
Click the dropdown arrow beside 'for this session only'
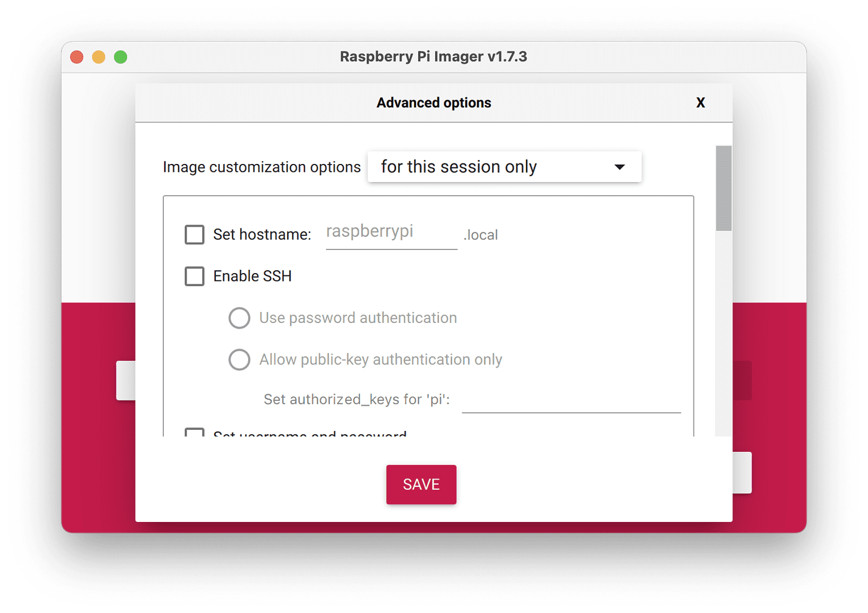click(x=619, y=167)
